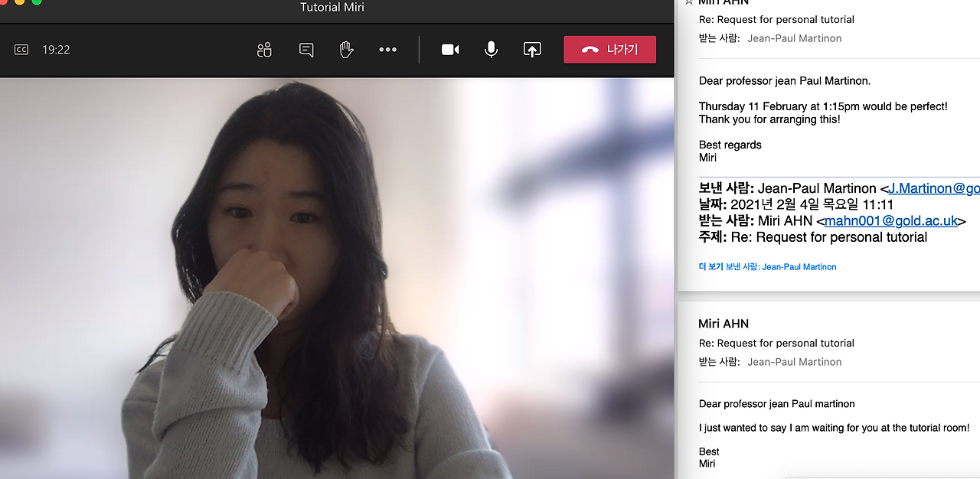Leave the meeting with 나가기 button
Viewport: 980px width, 479px height.
[x=610, y=50]
